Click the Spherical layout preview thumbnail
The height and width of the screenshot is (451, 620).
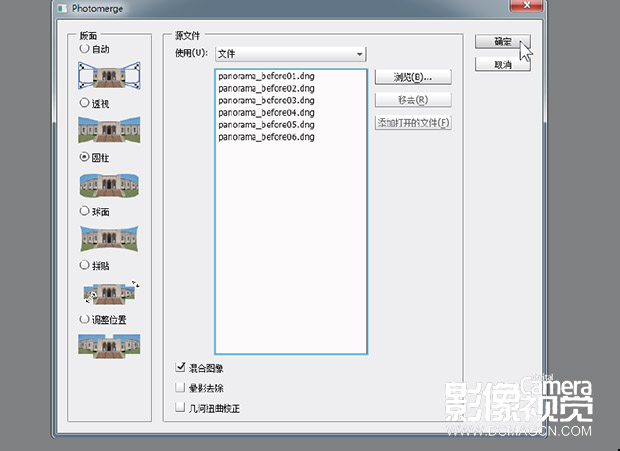pos(109,238)
